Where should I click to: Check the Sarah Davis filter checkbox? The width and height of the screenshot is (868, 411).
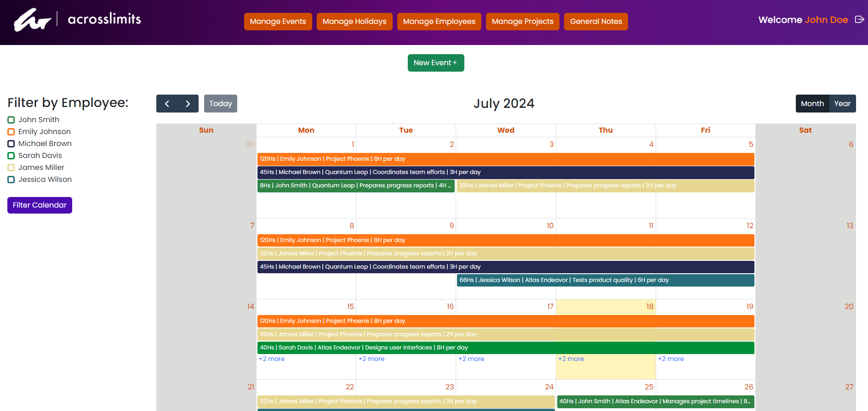[11, 156]
